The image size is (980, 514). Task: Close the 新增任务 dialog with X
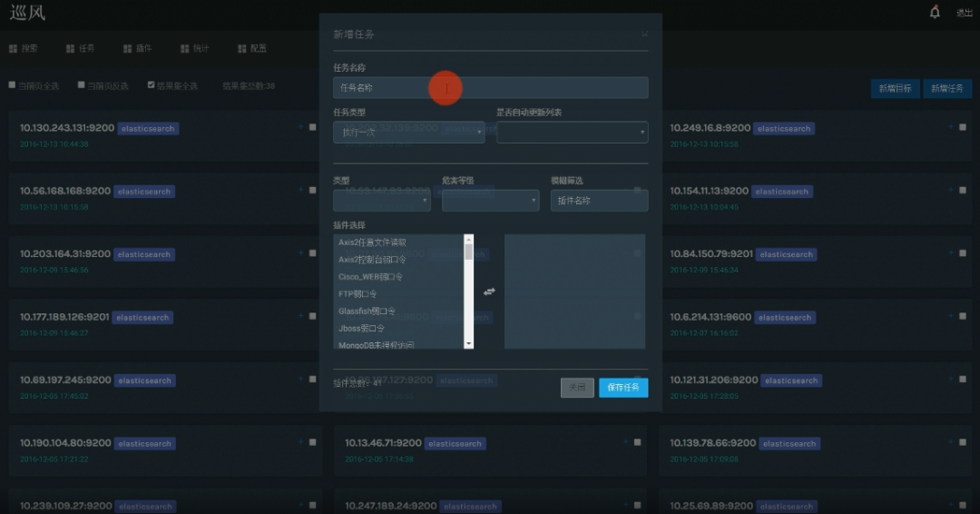[x=644, y=34]
